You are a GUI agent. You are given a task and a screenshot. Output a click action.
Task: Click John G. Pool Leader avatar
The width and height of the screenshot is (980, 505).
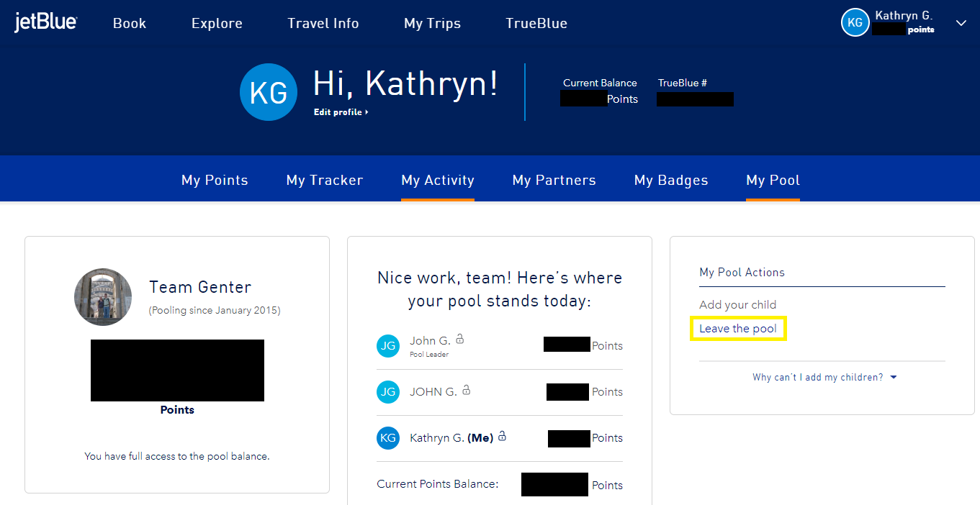pos(388,346)
